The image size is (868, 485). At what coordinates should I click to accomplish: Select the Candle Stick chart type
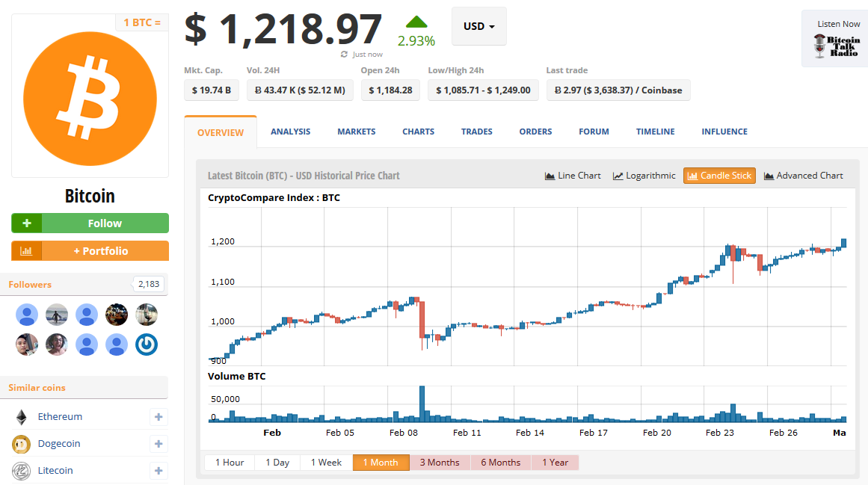(x=719, y=176)
